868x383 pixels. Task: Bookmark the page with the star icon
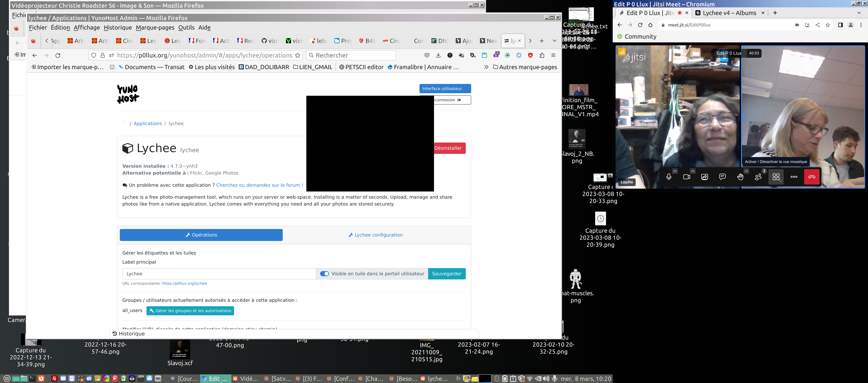pyautogui.click(x=298, y=55)
